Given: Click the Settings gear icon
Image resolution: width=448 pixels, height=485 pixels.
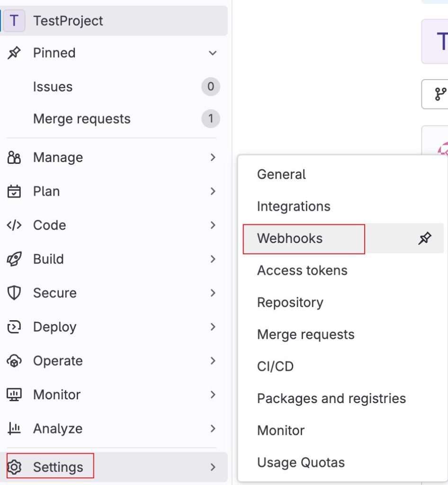Looking at the screenshot, I should (x=14, y=467).
